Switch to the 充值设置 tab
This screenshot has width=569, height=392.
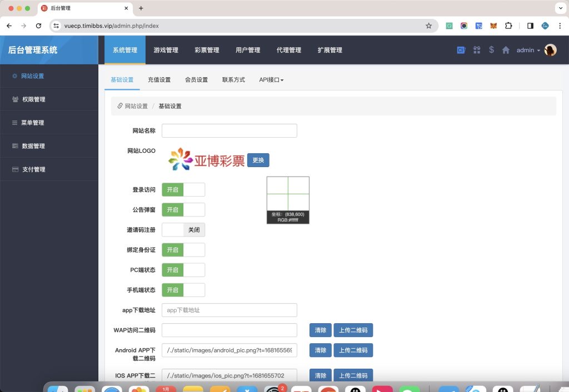click(x=159, y=79)
